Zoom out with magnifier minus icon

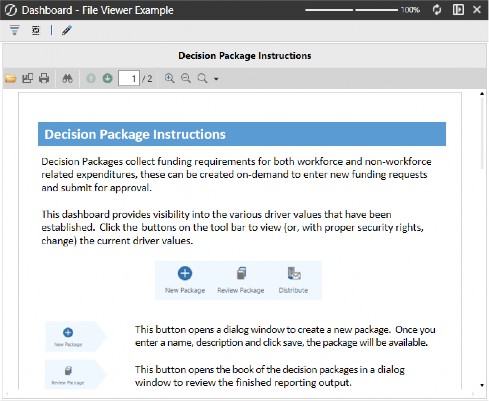click(186, 78)
